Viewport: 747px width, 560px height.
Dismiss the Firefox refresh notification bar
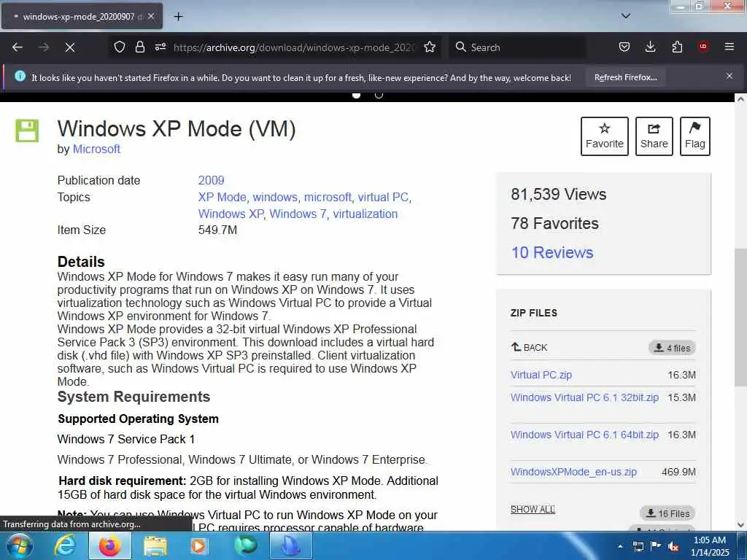(729, 76)
